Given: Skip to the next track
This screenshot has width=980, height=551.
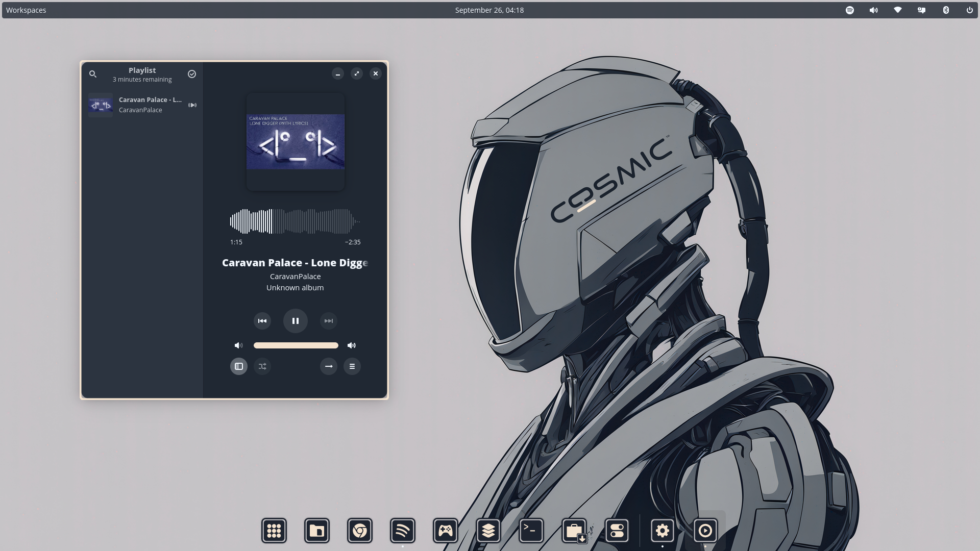Looking at the screenshot, I should [329, 321].
